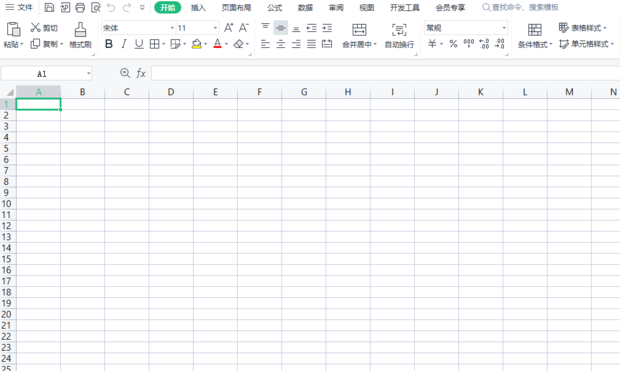Open 表格样式 table style menu
The height and width of the screenshot is (371, 620).
coord(582,28)
